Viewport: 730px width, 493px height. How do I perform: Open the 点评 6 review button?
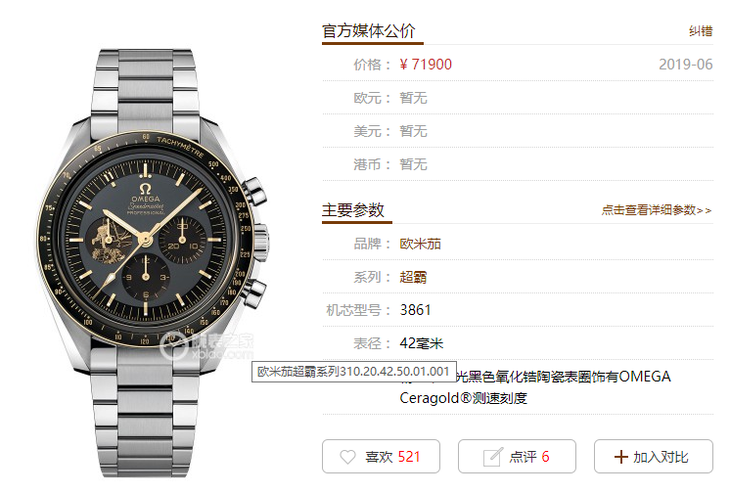tap(517, 456)
